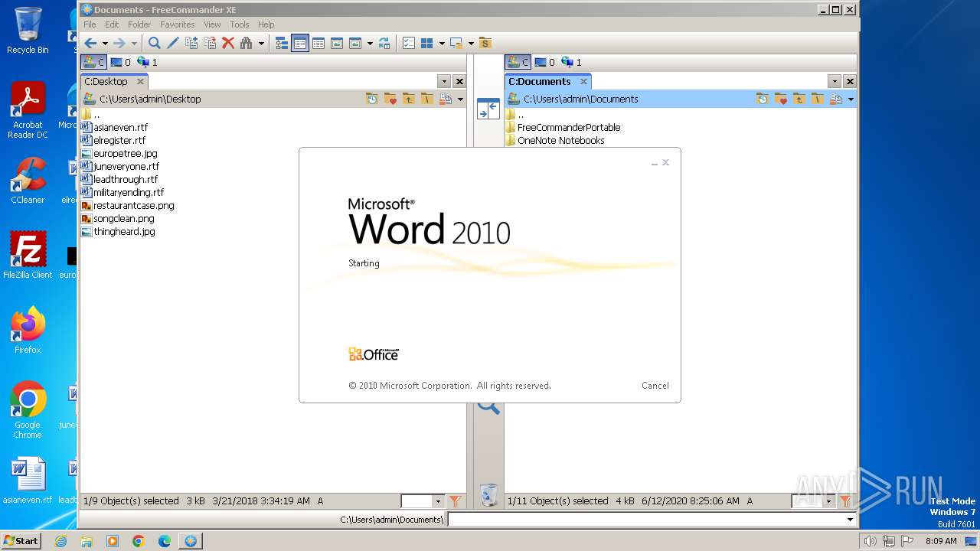The height and width of the screenshot is (551, 980).
Task: Open file search with binoculars icon
Action: (247, 44)
